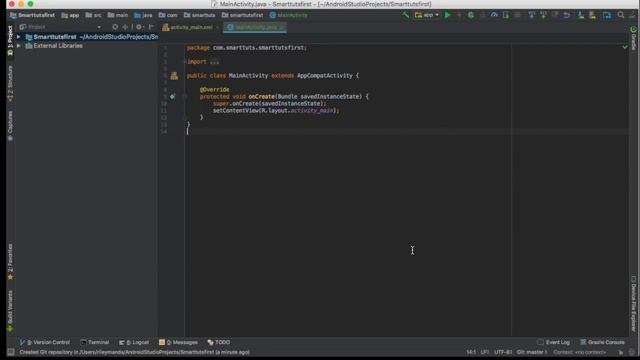
Task: Click the Context: no context status item
Action: [580, 352]
